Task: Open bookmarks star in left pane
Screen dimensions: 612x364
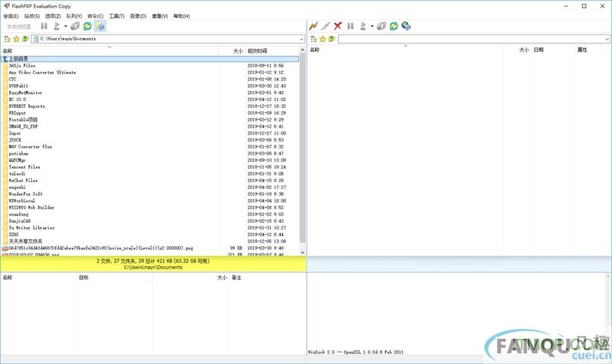Action: 16,39
